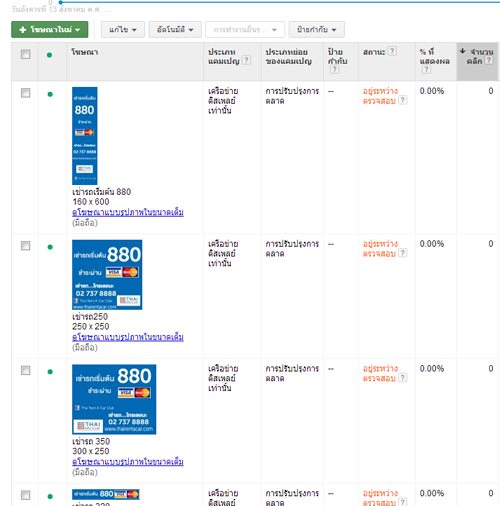Screen dimensions: 500x506
Task: Click help icon under ป้ายกำกับ column header
Action: (x=335, y=69)
